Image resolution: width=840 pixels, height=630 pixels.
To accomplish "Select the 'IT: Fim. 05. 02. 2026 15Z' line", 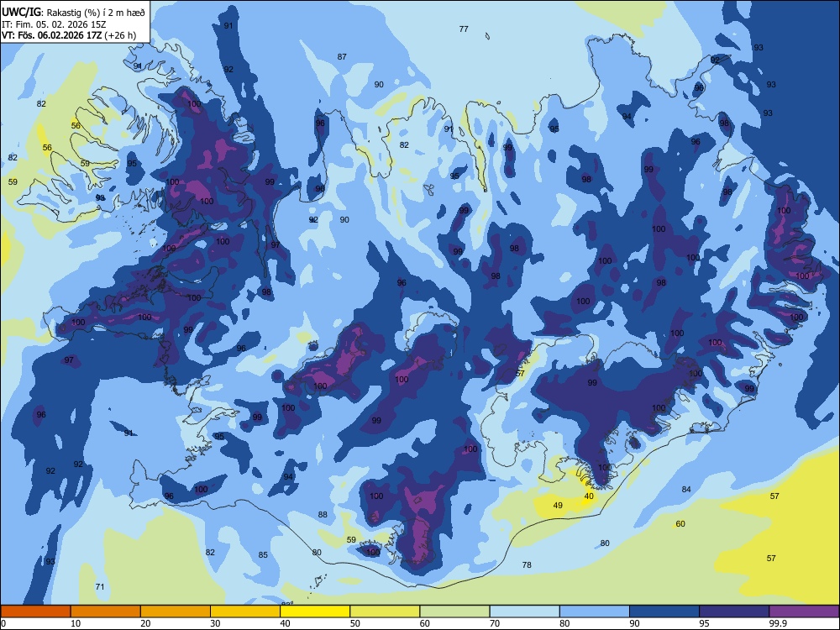I will 54,24.
